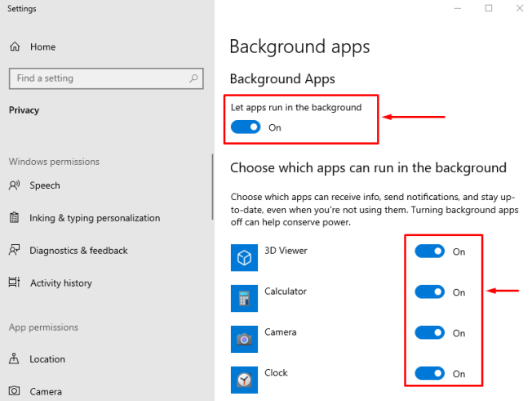Click the Calculator app name
532x401 pixels.
tap(286, 292)
